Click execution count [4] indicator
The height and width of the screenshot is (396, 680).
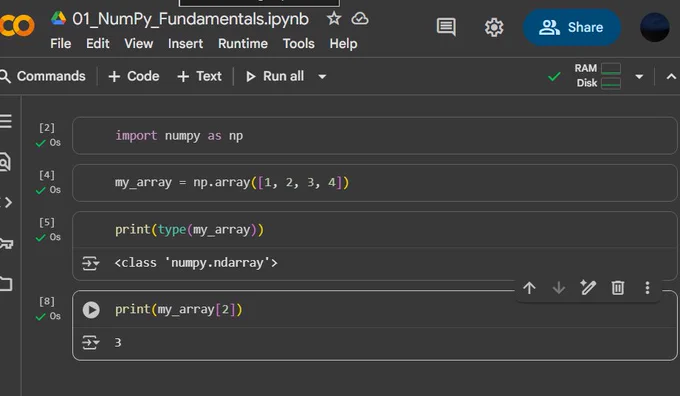coord(47,175)
